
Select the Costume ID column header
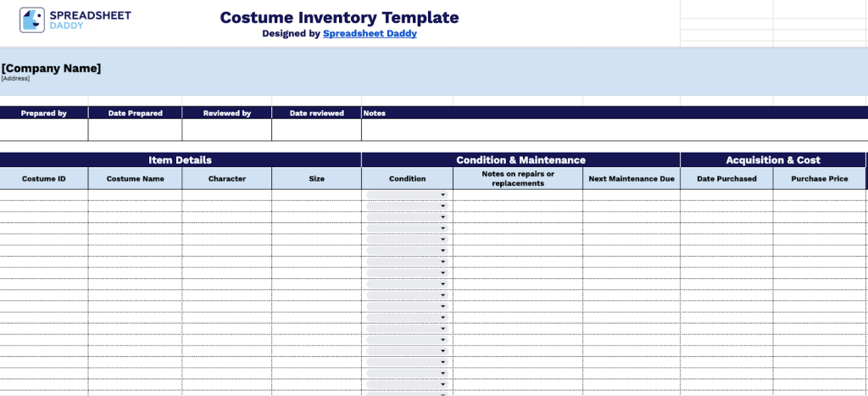44,179
